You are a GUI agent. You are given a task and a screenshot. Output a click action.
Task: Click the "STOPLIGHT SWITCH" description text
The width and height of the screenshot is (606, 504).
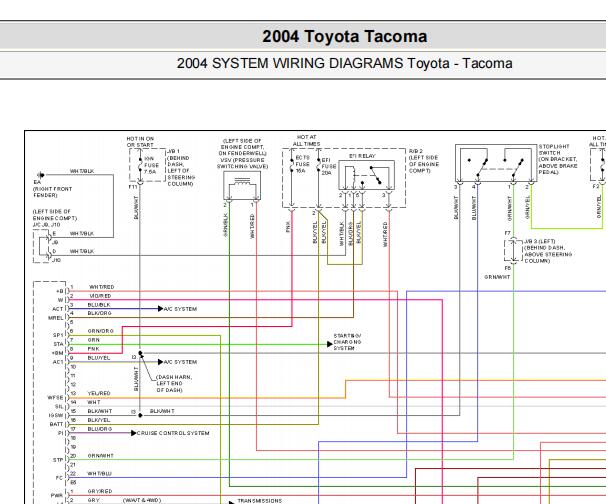pyautogui.click(x=558, y=159)
